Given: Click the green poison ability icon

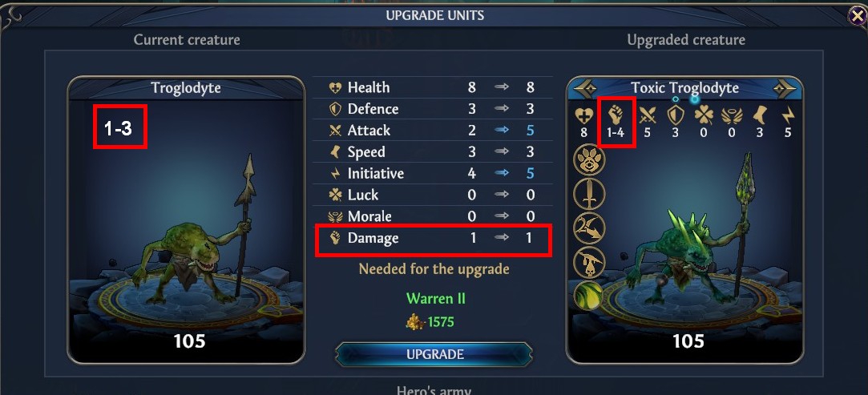Looking at the screenshot, I should click(590, 296).
